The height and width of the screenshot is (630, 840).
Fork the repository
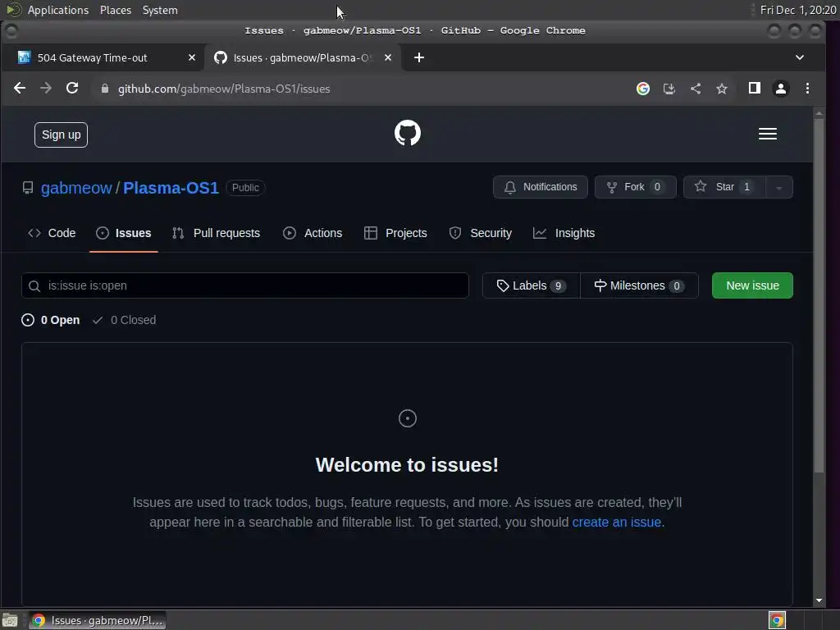(x=636, y=187)
